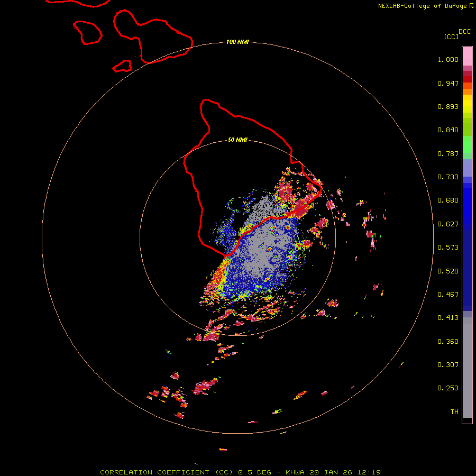
Task: Click the 0.947 scale value
Action: [x=448, y=83]
